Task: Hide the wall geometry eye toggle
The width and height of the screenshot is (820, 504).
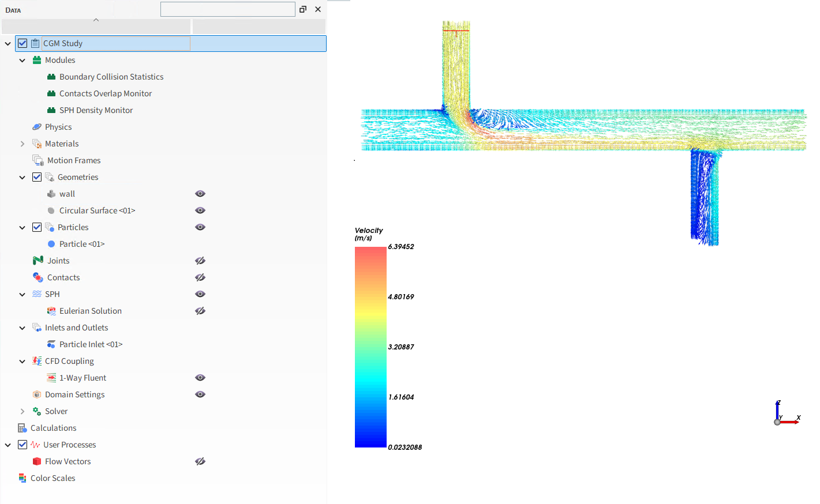Action: [200, 194]
